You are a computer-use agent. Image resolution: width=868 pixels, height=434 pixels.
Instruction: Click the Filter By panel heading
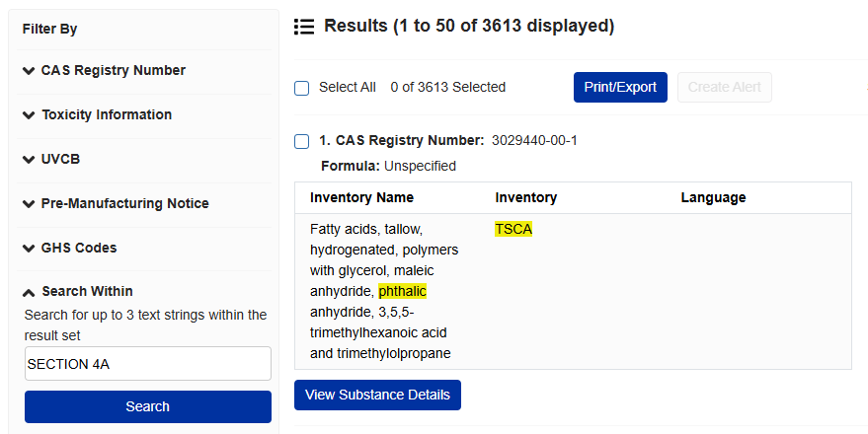click(49, 30)
